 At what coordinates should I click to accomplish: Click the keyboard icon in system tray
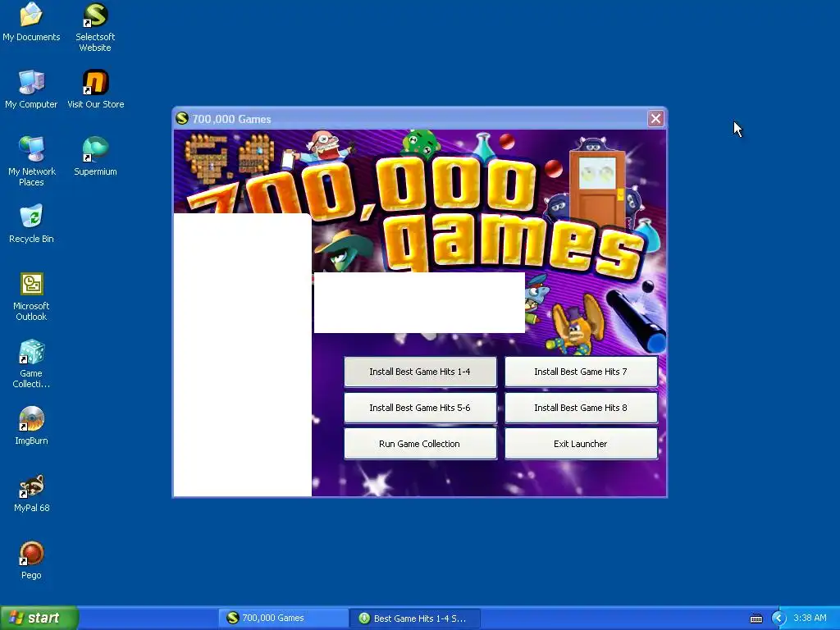click(756, 619)
